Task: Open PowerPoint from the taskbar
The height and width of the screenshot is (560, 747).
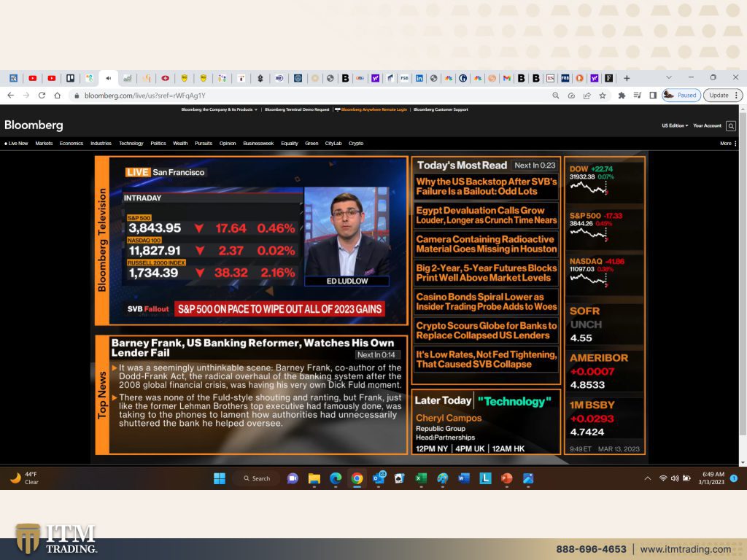Action: [x=506, y=478]
